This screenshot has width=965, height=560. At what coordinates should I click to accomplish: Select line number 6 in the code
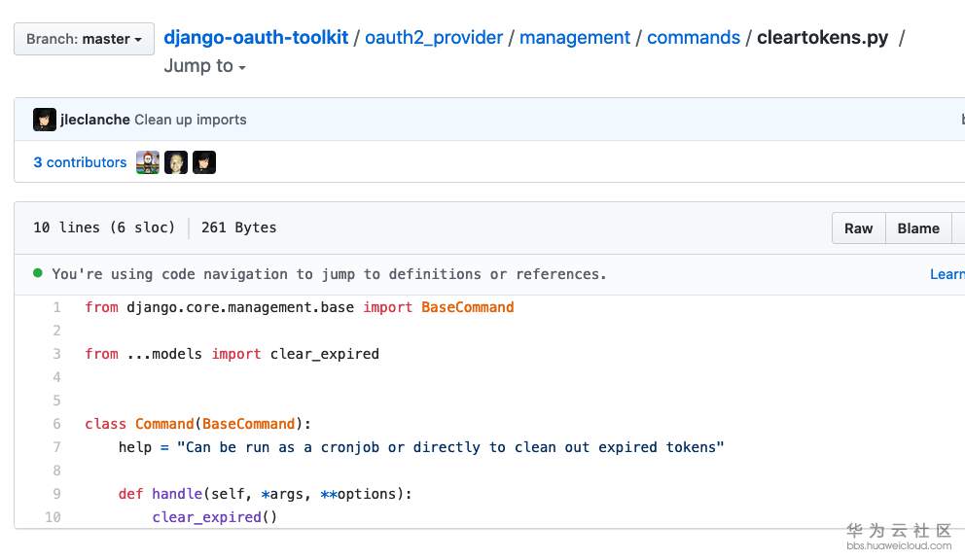[x=56, y=424]
